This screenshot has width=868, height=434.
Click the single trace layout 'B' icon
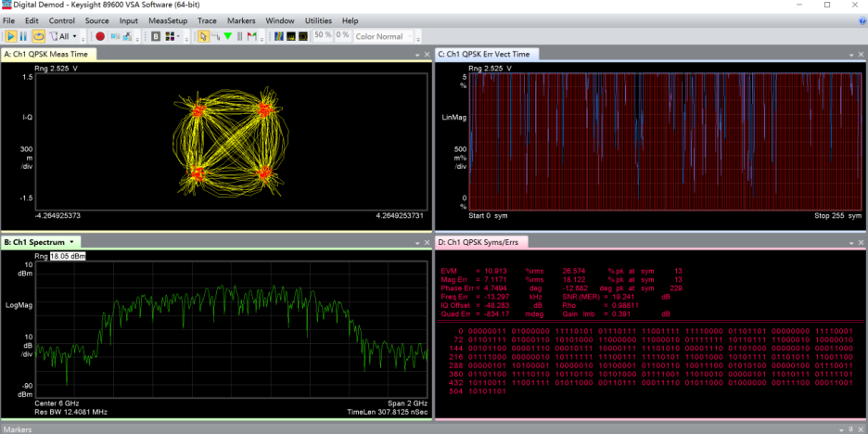point(156,36)
